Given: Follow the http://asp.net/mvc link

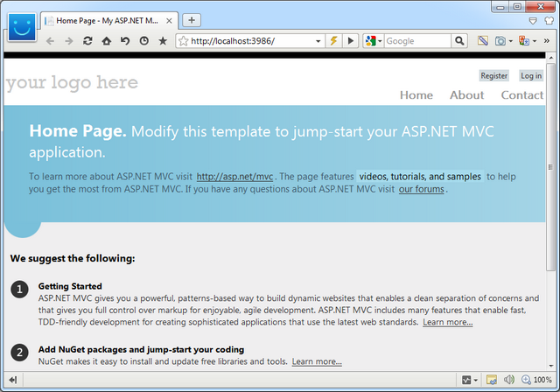Looking at the screenshot, I should pyautogui.click(x=234, y=177).
